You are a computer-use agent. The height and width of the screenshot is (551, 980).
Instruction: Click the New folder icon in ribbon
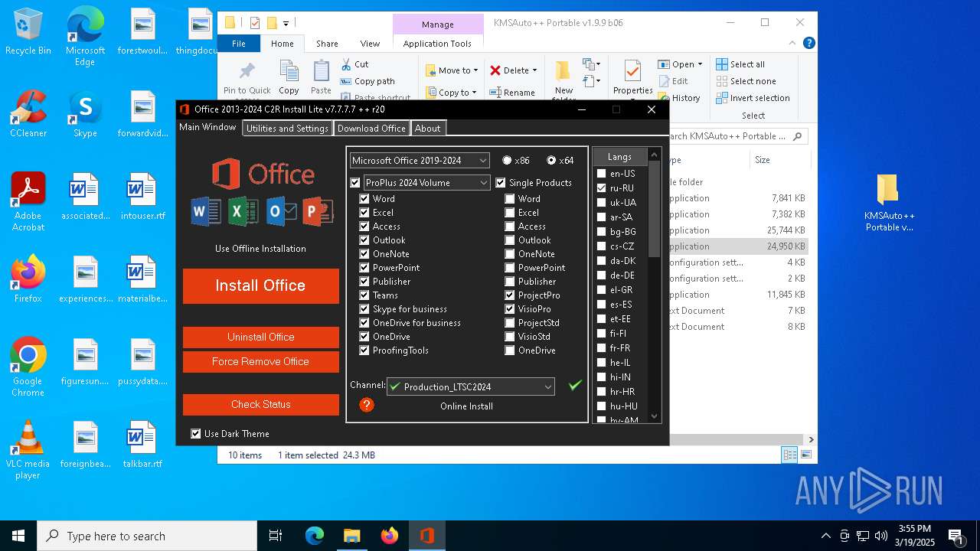(563, 80)
